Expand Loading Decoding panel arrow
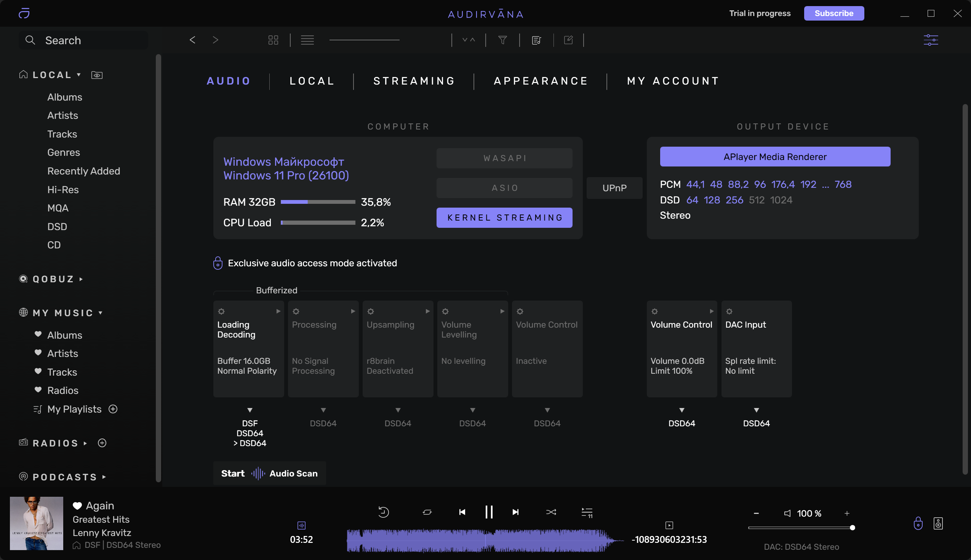This screenshot has height=560, width=971. 278,311
